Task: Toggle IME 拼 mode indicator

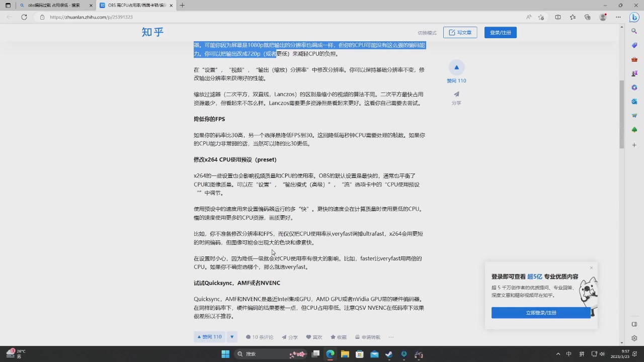Action: pos(582,354)
